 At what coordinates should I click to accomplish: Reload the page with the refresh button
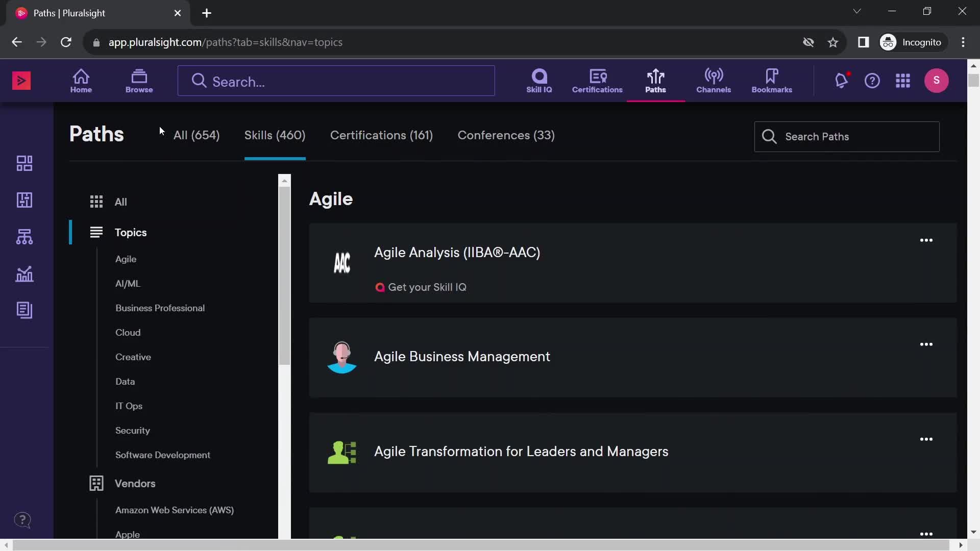[66, 42]
